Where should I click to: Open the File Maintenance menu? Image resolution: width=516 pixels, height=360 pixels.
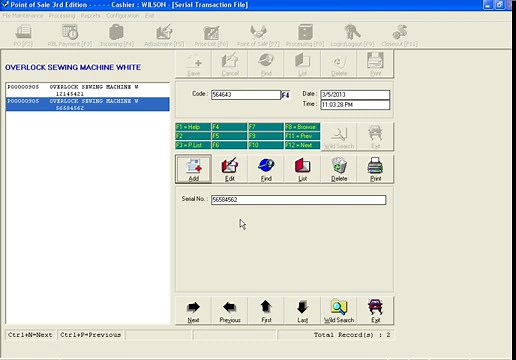tap(23, 16)
